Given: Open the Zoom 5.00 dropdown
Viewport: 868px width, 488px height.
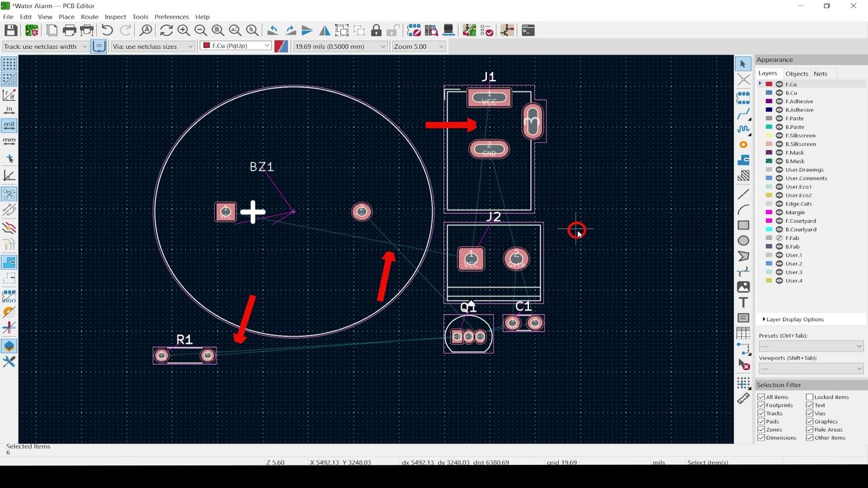Looking at the screenshot, I should tap(418, 46).
